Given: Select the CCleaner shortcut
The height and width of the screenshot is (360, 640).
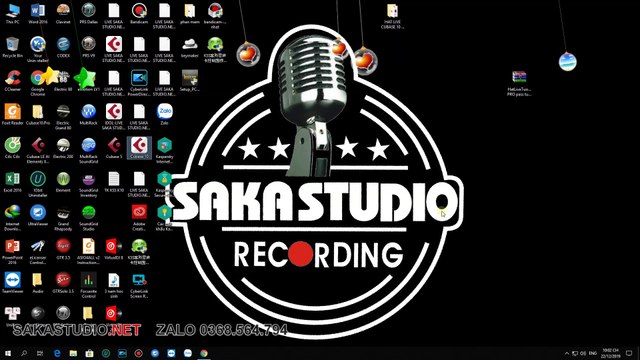Looking at the screenshot, I should tap(13, 81).
